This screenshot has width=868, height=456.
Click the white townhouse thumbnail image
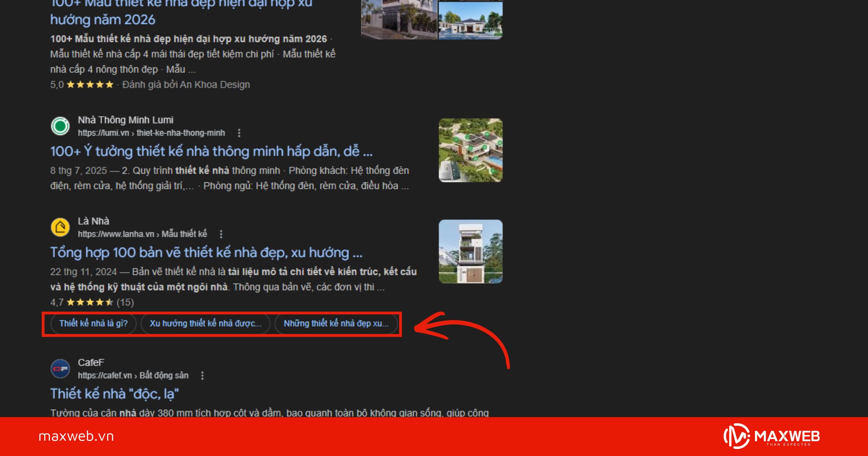tap(470, 252)
